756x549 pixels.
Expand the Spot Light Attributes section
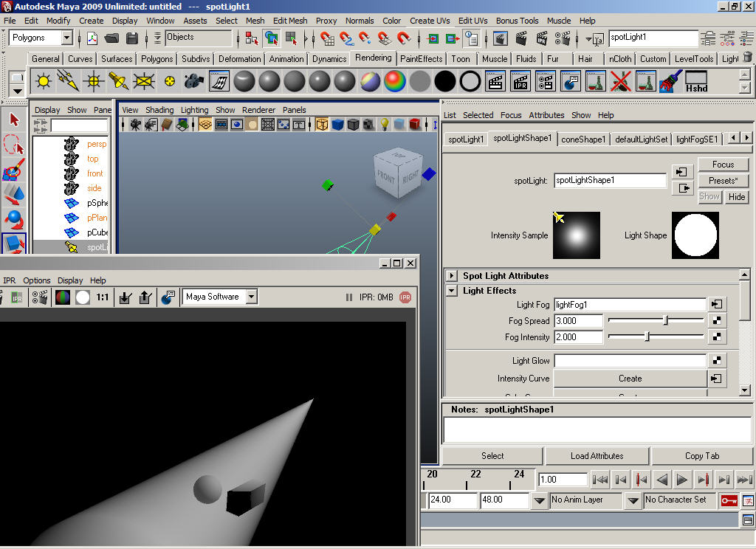[451, 276]
